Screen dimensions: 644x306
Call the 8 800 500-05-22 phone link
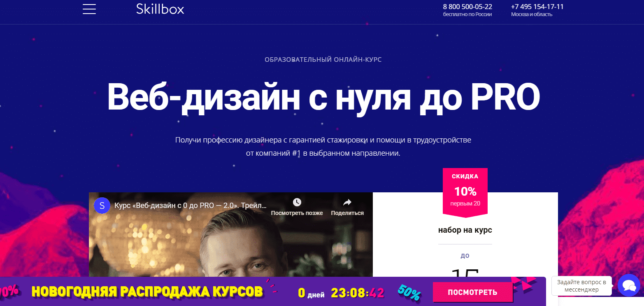[x=467, y=7]
